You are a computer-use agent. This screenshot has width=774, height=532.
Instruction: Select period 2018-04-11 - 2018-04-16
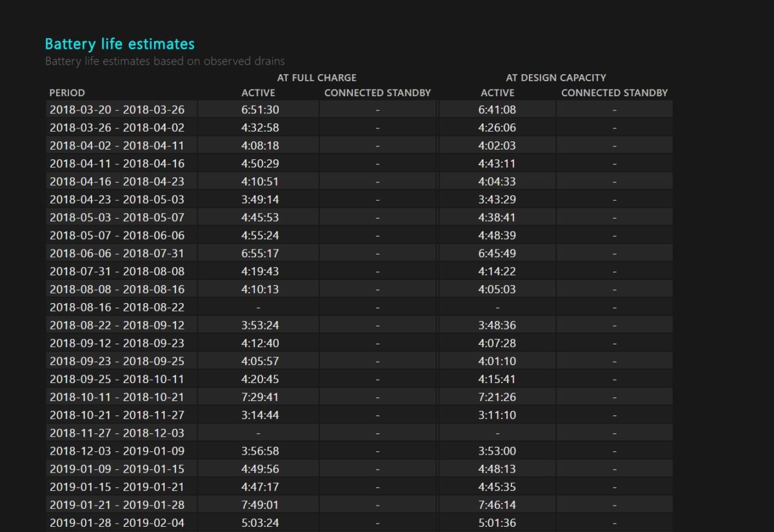coord(117,164)
